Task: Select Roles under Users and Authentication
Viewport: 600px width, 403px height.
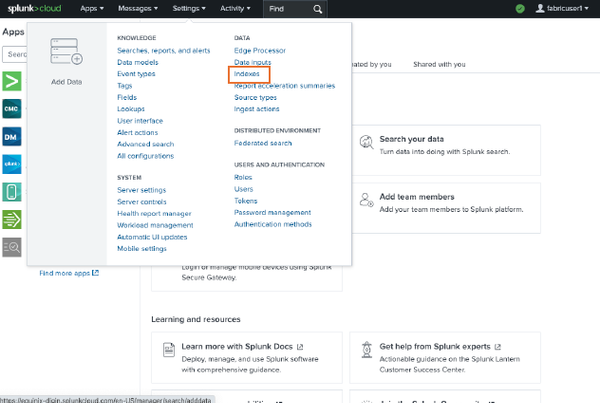Action: point(244,177)
